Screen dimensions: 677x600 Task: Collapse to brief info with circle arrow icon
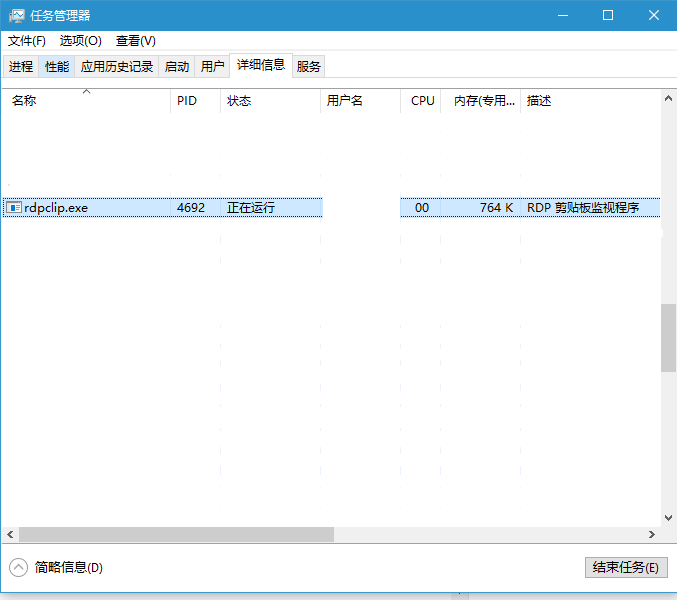(x=18, y=568)
